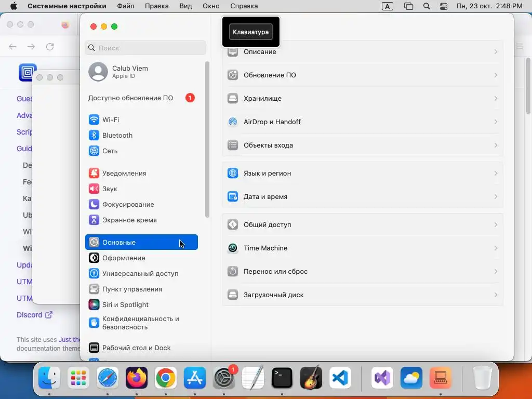Open the Вид menu

[x=185, y=6]
